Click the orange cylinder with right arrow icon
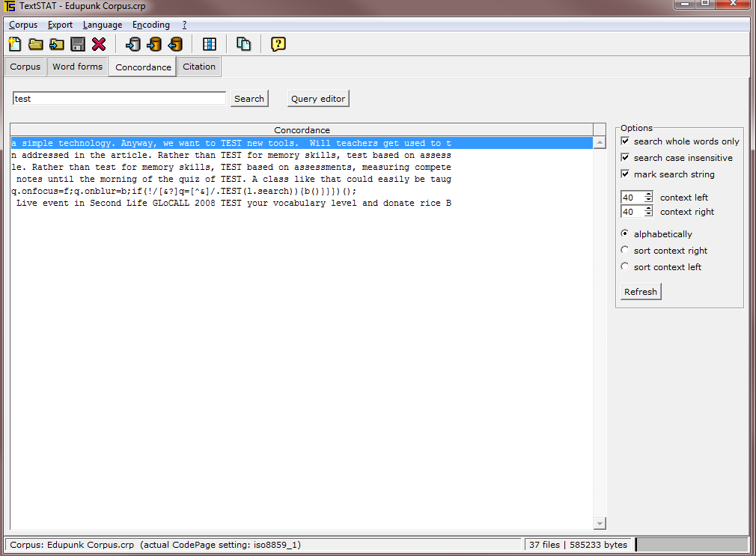The width and height of the screenshot is (756, 556). (x=154, y=44)
